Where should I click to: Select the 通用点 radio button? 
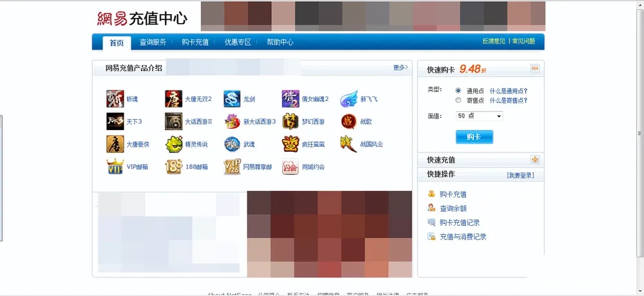(x=459, y=90)
